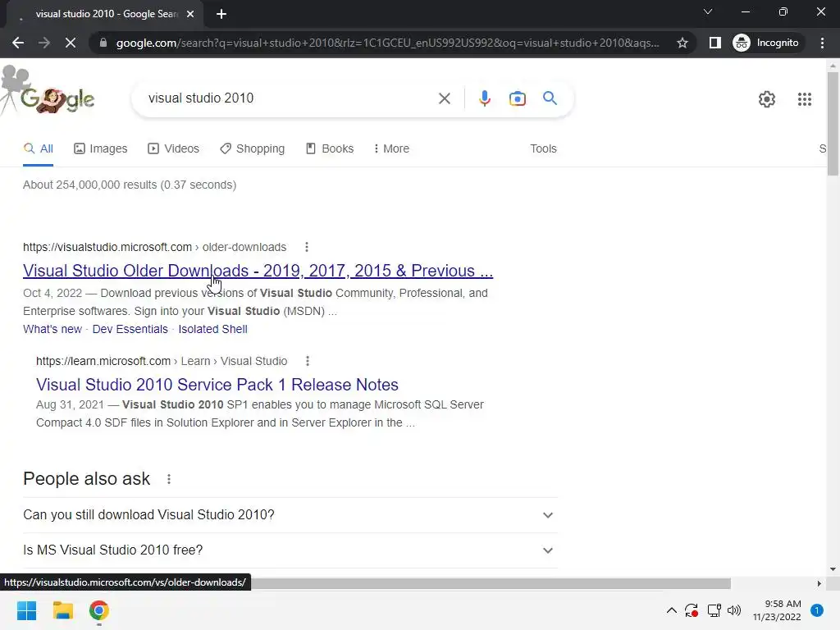Click the magnifier search button

click(550, 98)
